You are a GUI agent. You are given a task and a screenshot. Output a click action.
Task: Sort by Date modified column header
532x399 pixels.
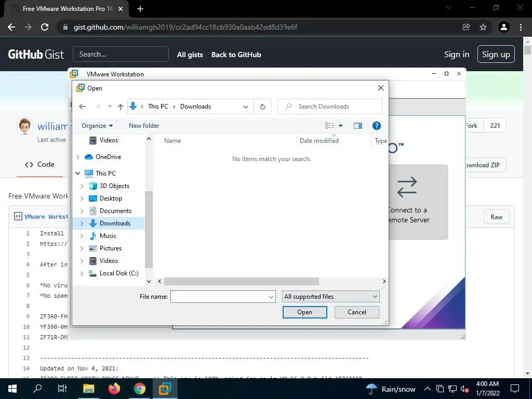tap(319, 140)
